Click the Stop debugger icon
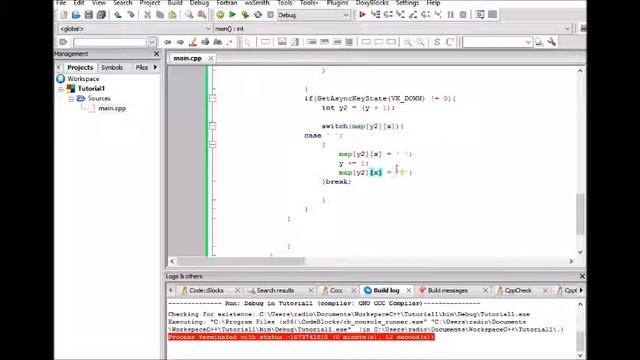This screenshot has height=360, width=640. tap(463, 15)
